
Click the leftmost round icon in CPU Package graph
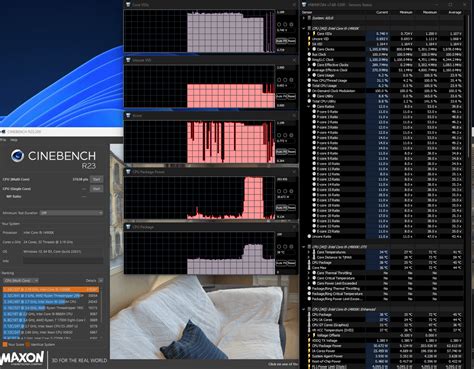click(279, 247)
